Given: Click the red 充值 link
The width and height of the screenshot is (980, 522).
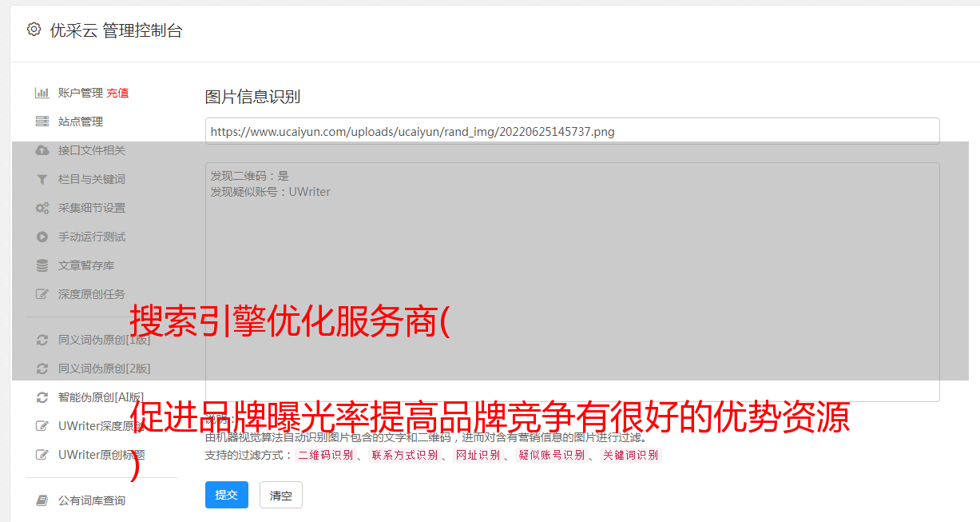Looking at the screenshot, I should tap(117, 93).
